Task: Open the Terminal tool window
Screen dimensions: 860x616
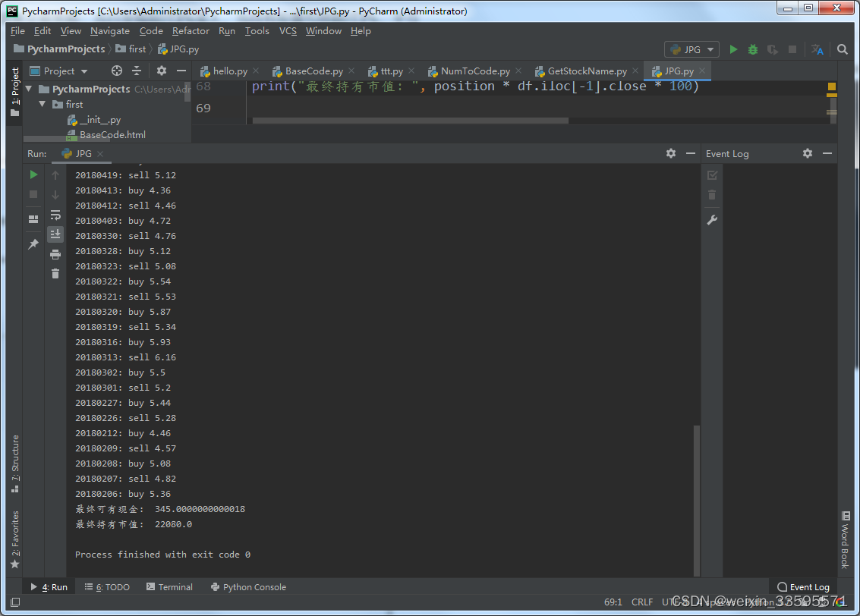Action: coord(169,587)
